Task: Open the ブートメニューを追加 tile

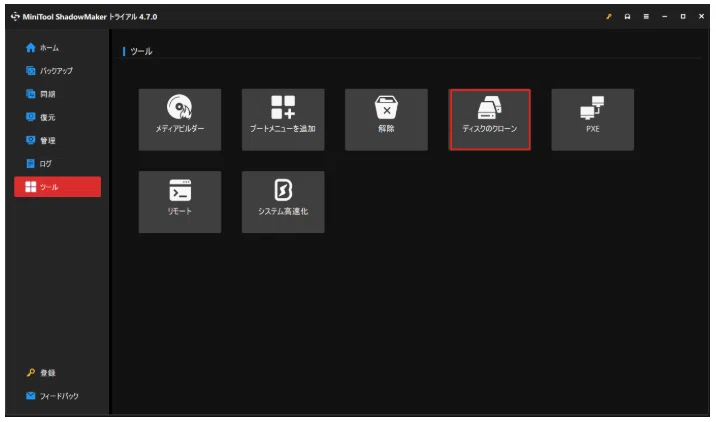Action: click(283, 120)
